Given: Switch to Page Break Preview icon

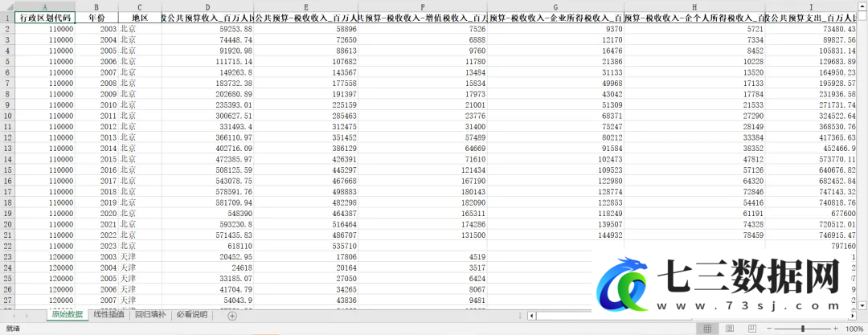Looking at the screenshot, I should point(751,329).
